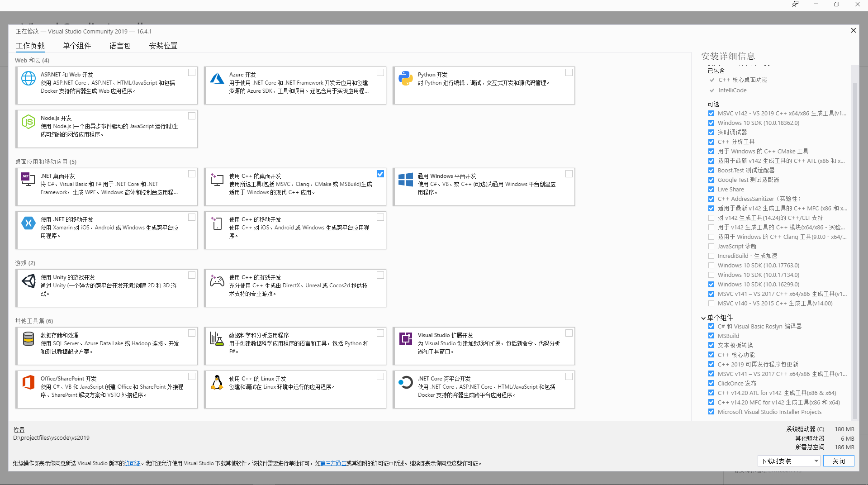
Task: Enable the Node.js development workload checkbox
Action: tap(192, 116)
